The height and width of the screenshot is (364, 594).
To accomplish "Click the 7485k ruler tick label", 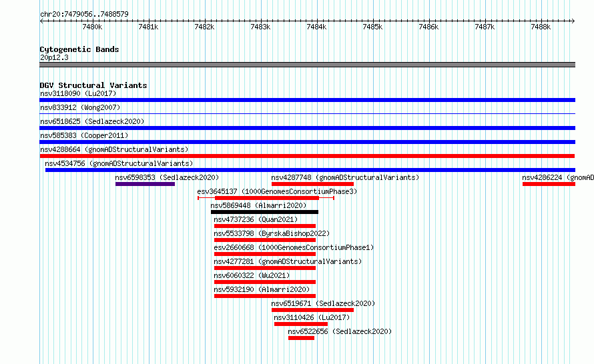I will tap(372, 27).
